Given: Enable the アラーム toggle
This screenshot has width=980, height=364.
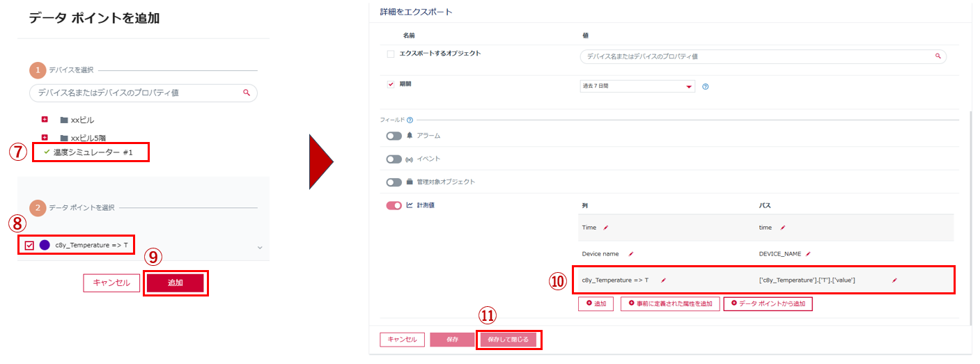Looking at the screenshot, I should (x=394, y=136).
